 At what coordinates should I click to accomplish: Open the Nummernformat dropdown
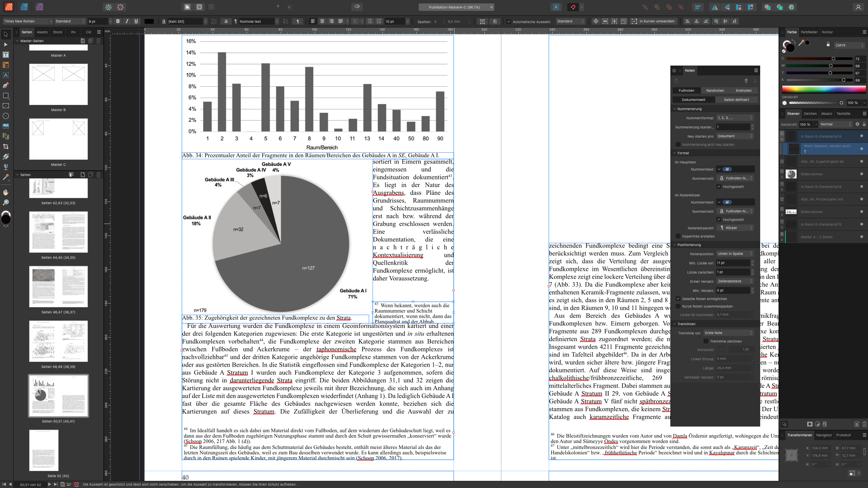coord(735,118)
